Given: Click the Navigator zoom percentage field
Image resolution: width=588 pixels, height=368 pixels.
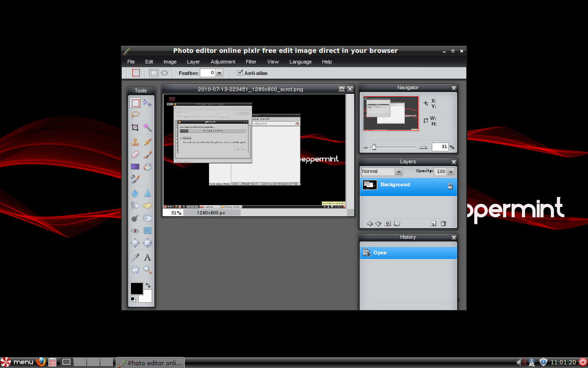Looking at the screenshot, I should tap(440, 147).
